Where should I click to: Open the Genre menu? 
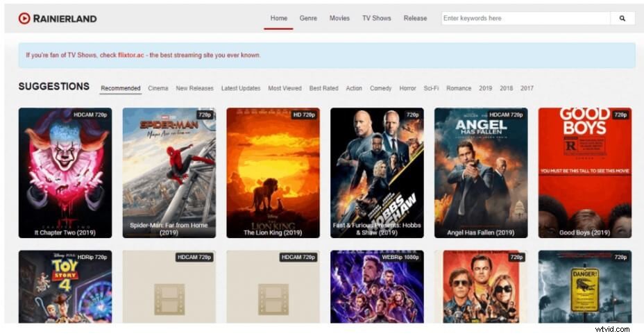[x=308, y=18]
